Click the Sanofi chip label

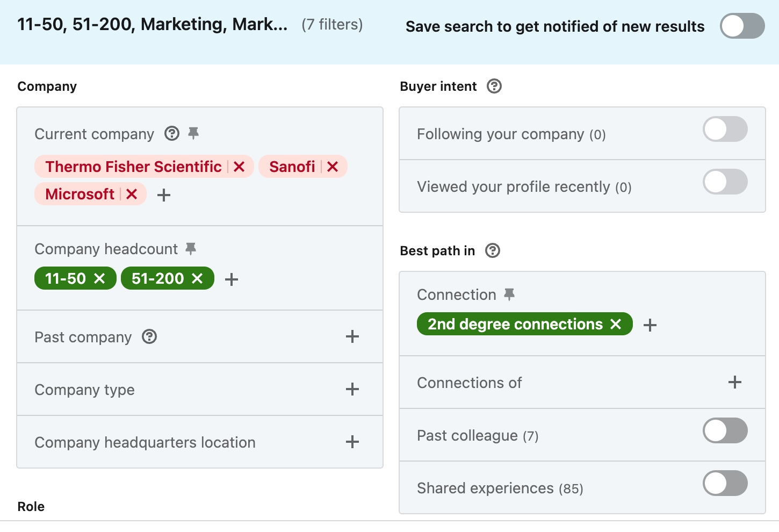292,167
